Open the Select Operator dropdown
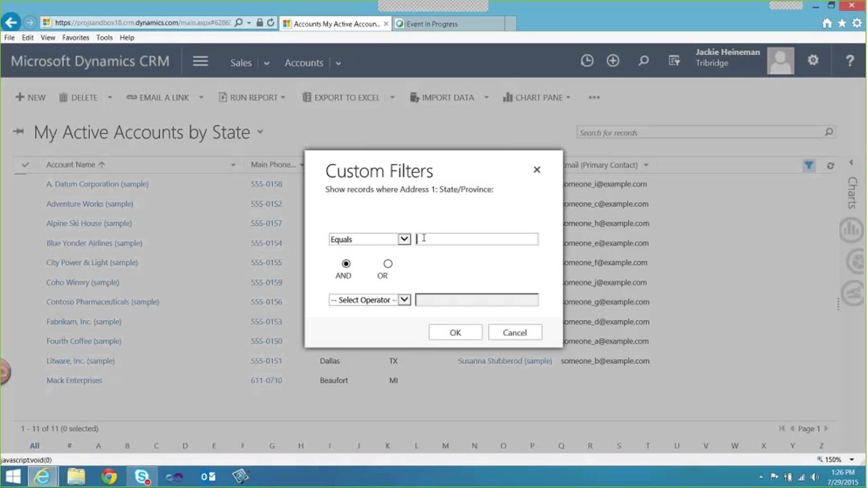Viewport: 868px width, 488px height. 404,300
